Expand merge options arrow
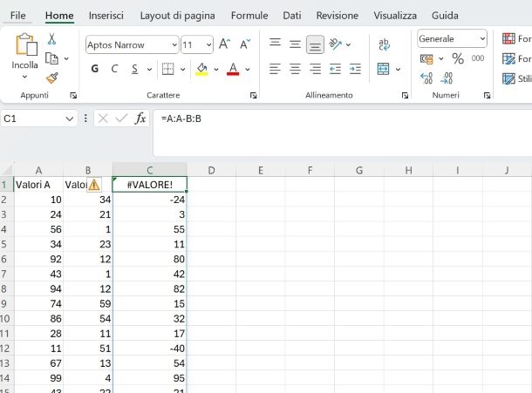 point(398,69)
